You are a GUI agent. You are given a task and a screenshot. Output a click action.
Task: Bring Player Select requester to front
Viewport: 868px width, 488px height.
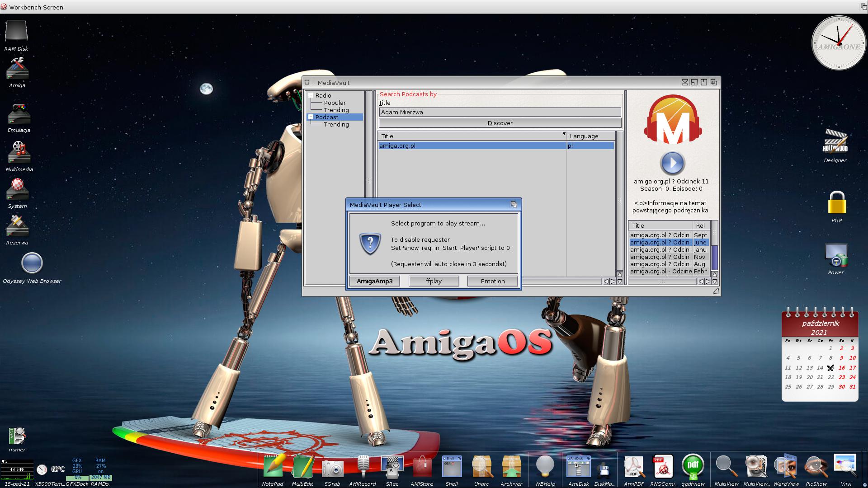tap(514, 204)
